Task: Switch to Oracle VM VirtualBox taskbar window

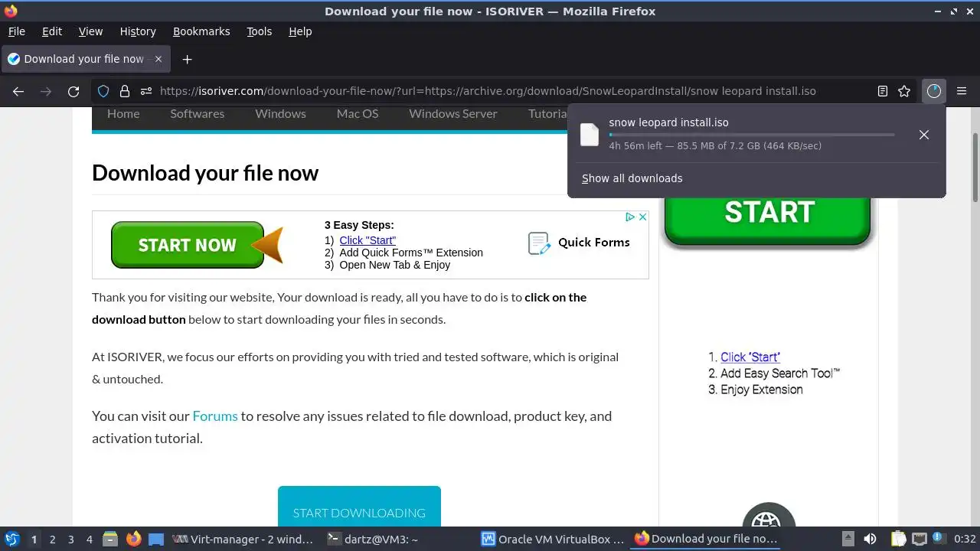Action: pyautogui.click(x=553, y=539)
